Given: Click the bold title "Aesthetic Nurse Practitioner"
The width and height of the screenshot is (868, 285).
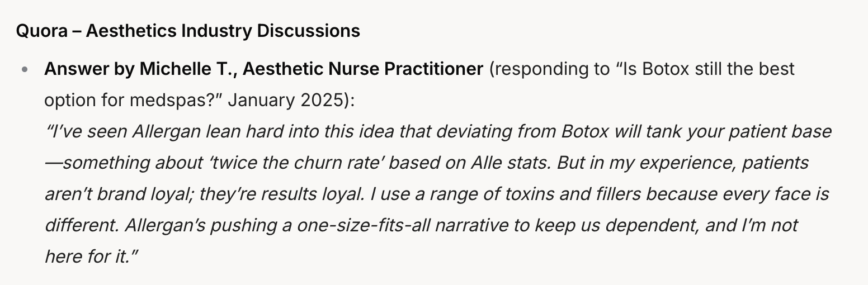Looking at the screenshot, I should (363, 69).
